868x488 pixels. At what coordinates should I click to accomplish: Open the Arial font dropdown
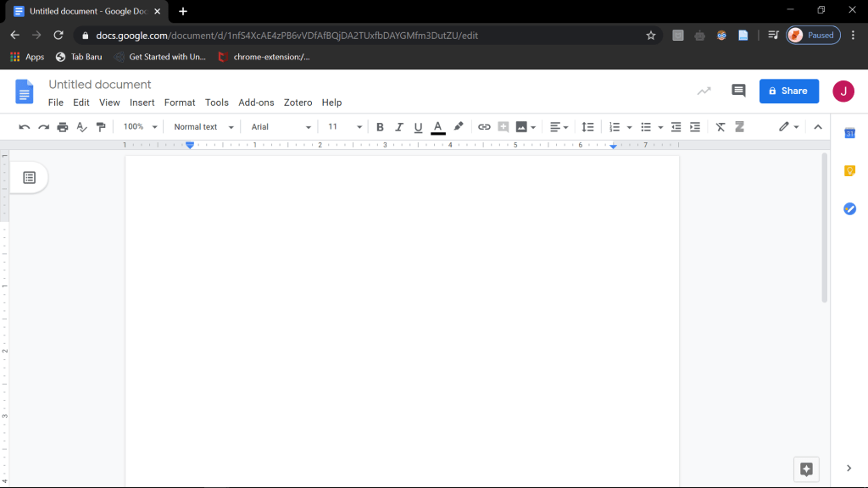(x=281, y=127)
